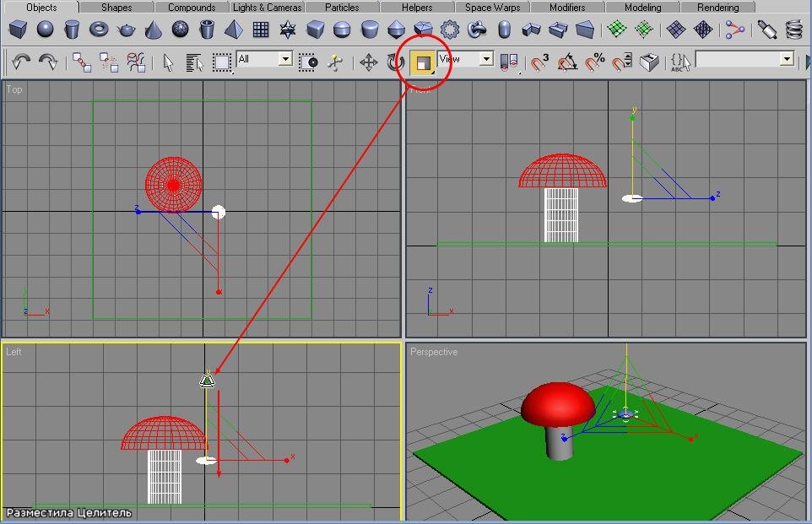Open the Modeling tab
Screen dimensions: 812x524
click(642, 8)
